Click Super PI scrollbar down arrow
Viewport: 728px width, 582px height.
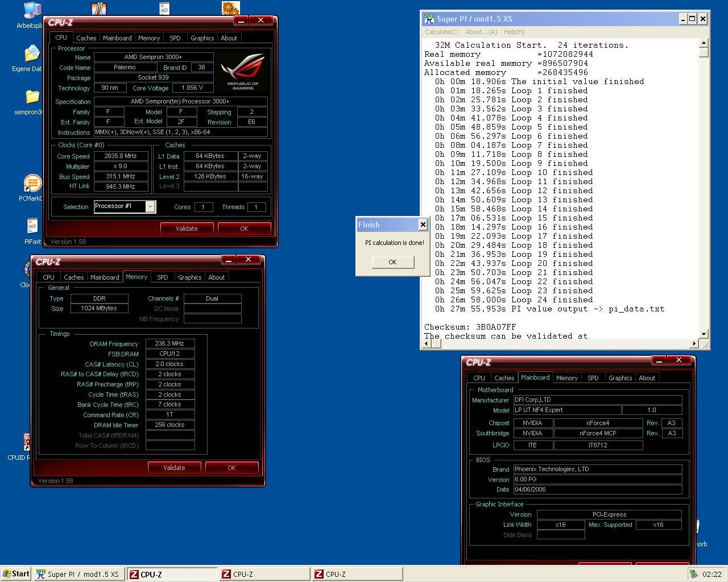click(704, 334)
